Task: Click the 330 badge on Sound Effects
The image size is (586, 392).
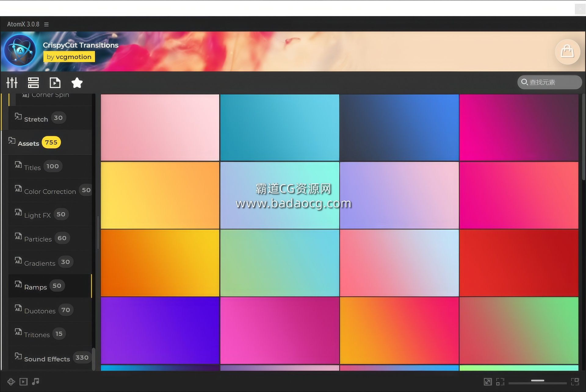Action: click(82, 358)
